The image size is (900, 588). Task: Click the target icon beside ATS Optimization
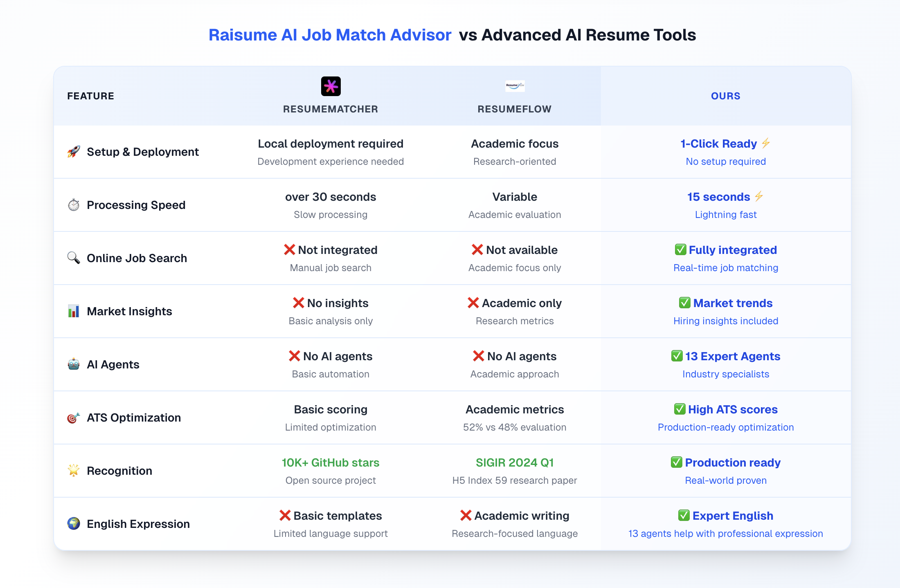[x=74, y=417]
